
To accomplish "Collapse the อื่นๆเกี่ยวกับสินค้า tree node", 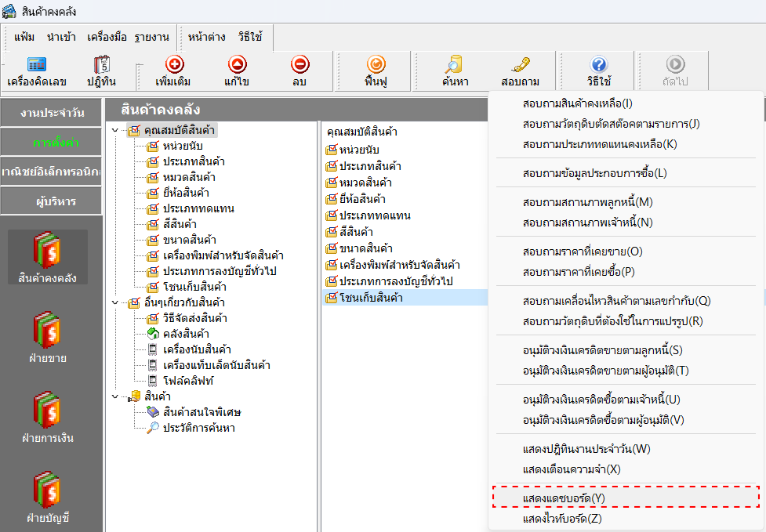I will click(x=115, y=302).
